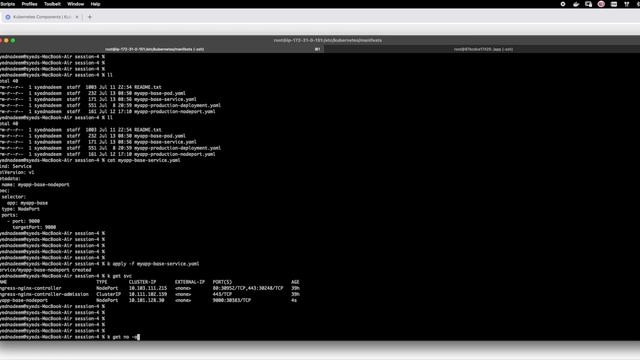Click the AGE column header
This screenshot has height=360, width=640.
(x=295, y=282)
